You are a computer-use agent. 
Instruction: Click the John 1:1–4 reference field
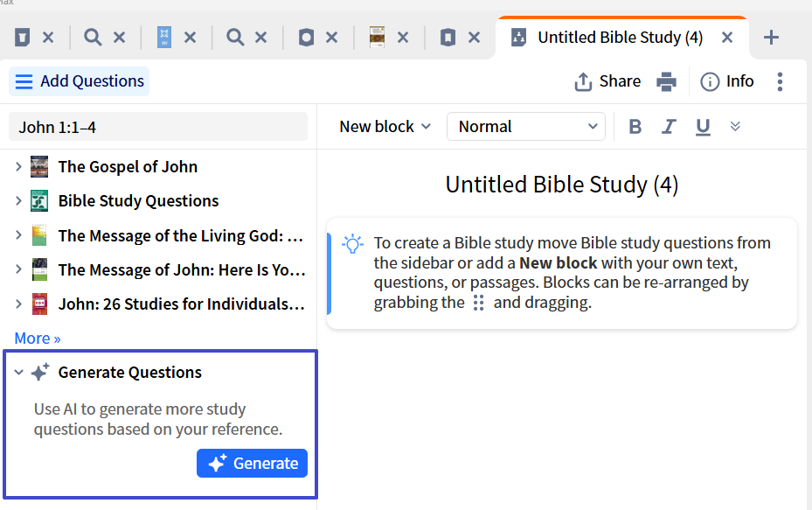click(157, 127)
